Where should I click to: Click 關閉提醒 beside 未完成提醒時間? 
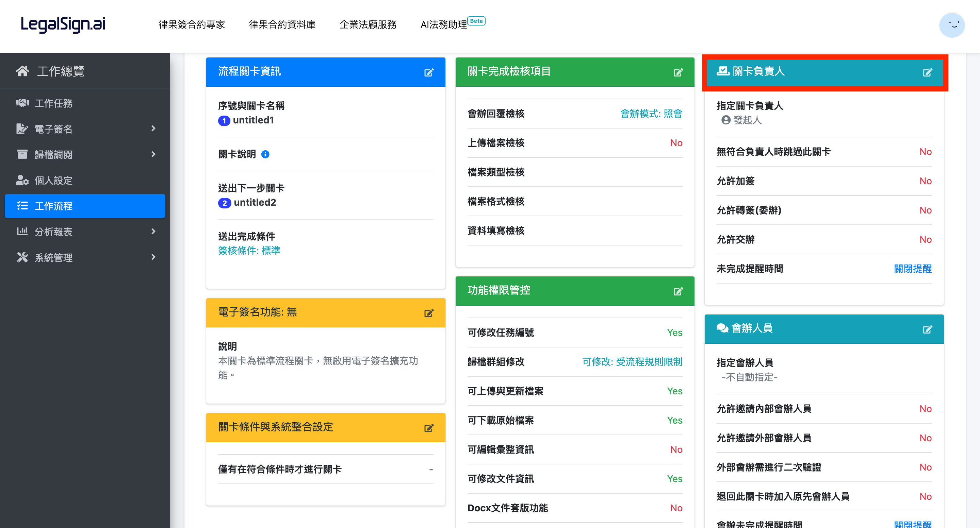[913, 269]
